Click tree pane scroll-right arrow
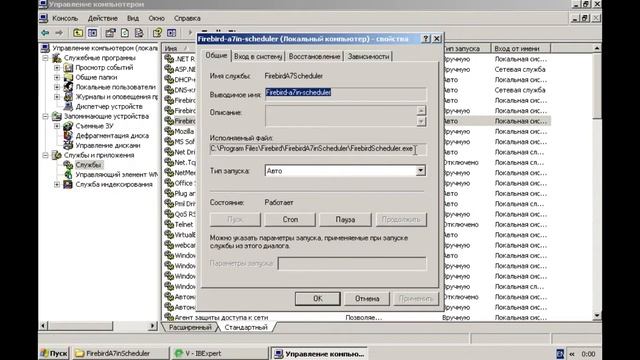Screen dimensions: 640x360 153,326
